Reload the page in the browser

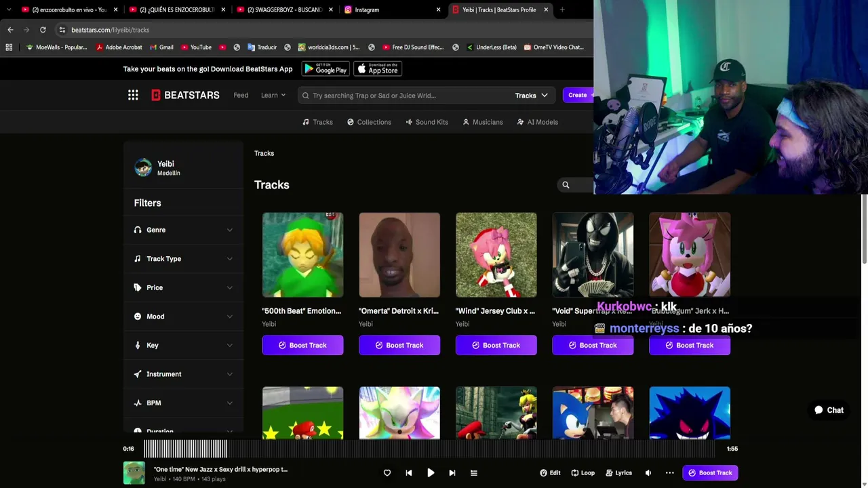(x=43, y=30)
